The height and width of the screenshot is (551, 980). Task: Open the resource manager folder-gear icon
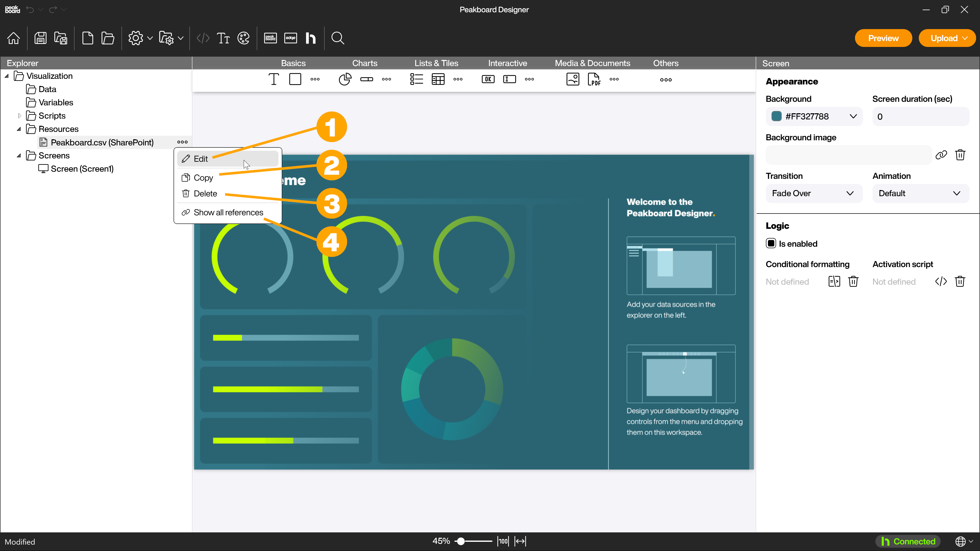click(x=166, y=38)
